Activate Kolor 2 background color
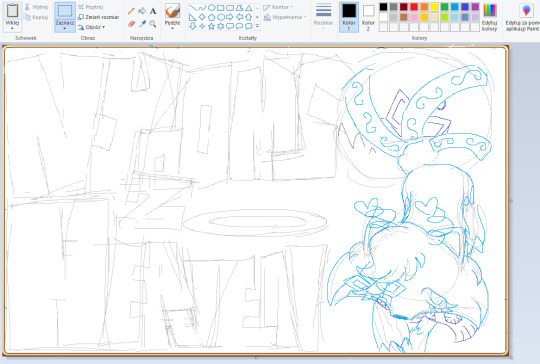This screenshot has height=364, width=540. point(368,17)
